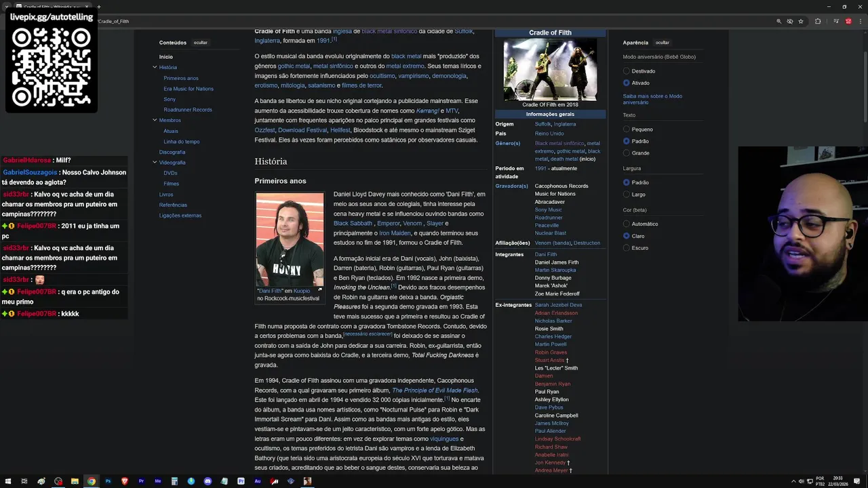Open Chrome's three-dot menu
The image size is (868, 488).
pos(861,21)
